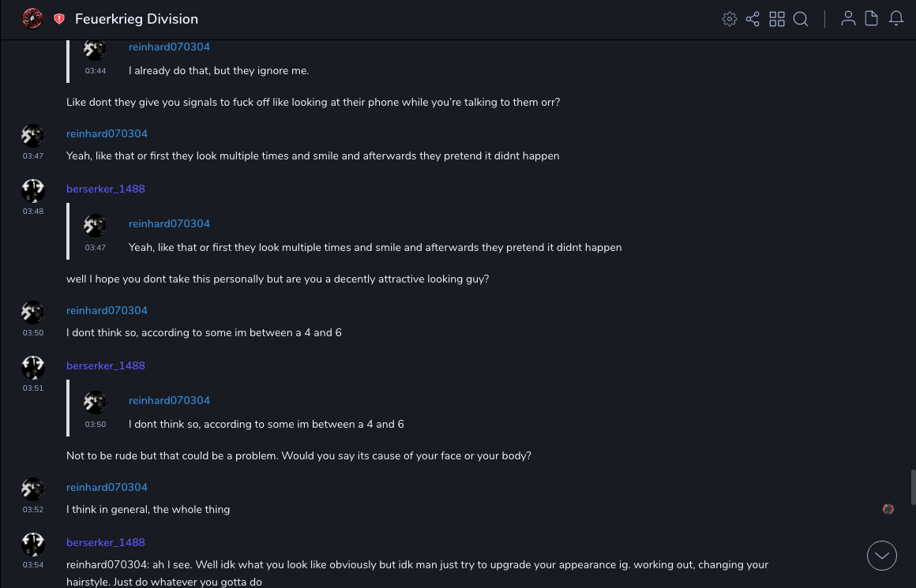Open room settings gear icon
Image resolution: width=916 pixels, height=588 pixels.
point(730,19)
